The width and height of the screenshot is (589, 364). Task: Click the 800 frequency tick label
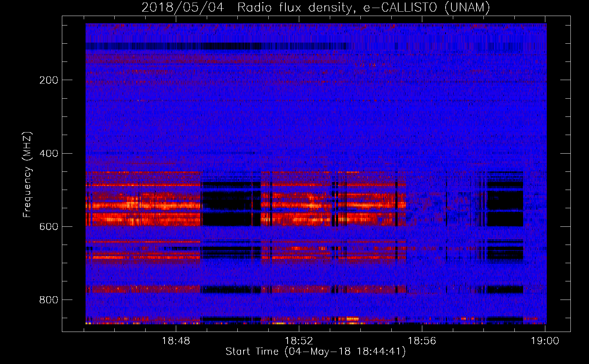coord(49,300)
